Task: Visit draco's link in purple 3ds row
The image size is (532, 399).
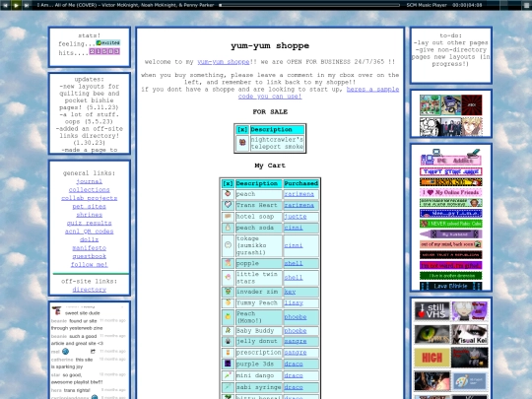Action: click(294, 364)
